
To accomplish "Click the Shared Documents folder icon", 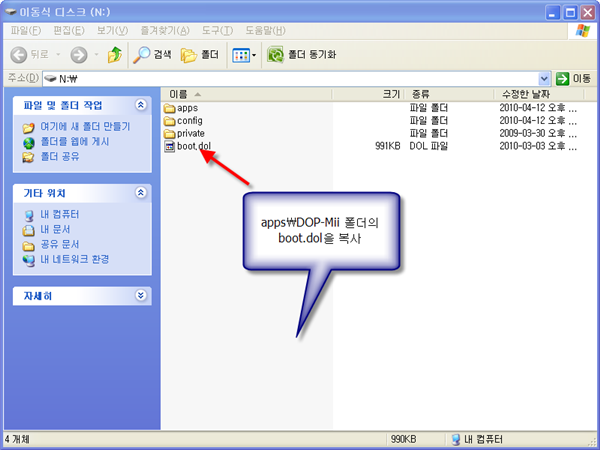I will click(x=28, y=245).
